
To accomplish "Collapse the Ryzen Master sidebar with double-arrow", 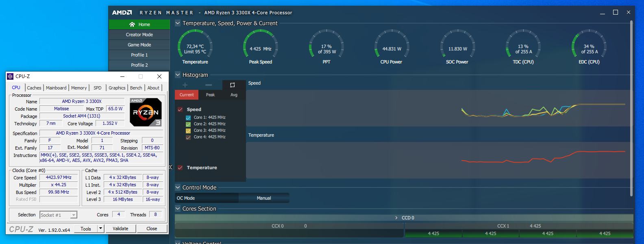I will (x=171, y=167).
